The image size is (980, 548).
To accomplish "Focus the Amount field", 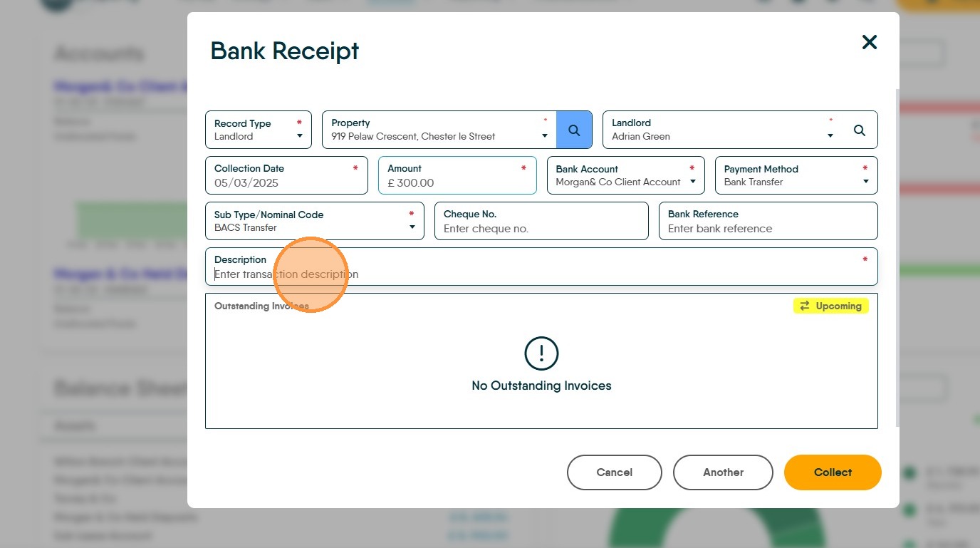I will coord(457,175).
